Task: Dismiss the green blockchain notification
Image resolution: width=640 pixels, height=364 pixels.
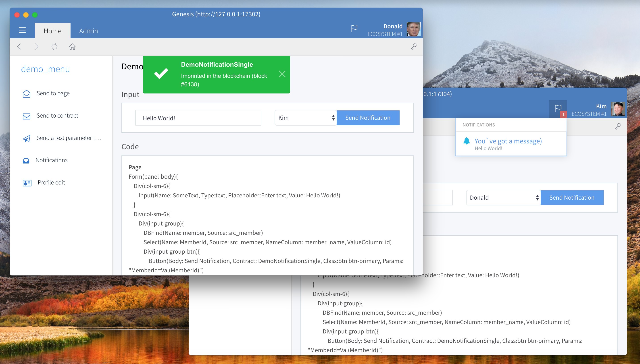Action: pos(282,74)
